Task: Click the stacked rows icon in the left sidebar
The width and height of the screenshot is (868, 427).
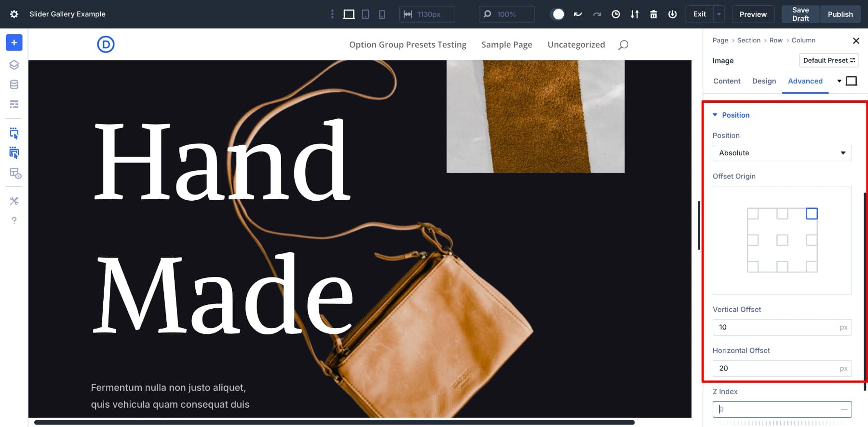Action: pyautogui.click(x=14, y=104)
